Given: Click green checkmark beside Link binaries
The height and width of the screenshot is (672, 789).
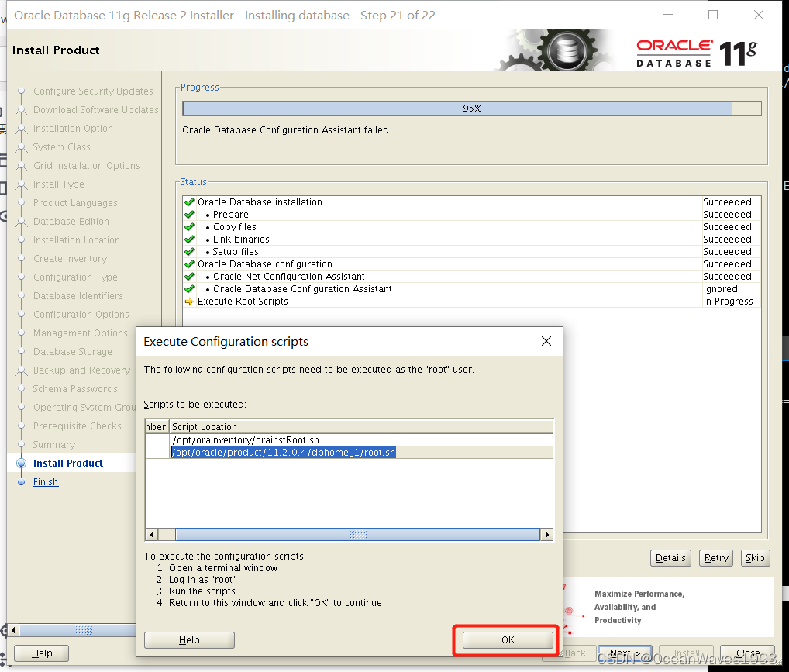Looking at the screenshot, I should 189,239.
